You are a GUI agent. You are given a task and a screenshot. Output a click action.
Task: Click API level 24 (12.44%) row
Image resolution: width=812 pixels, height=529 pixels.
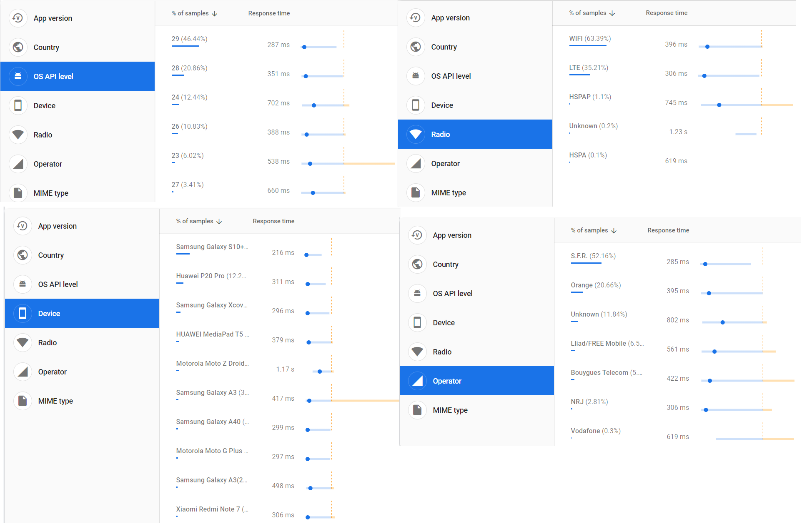[x=276, y=99]
